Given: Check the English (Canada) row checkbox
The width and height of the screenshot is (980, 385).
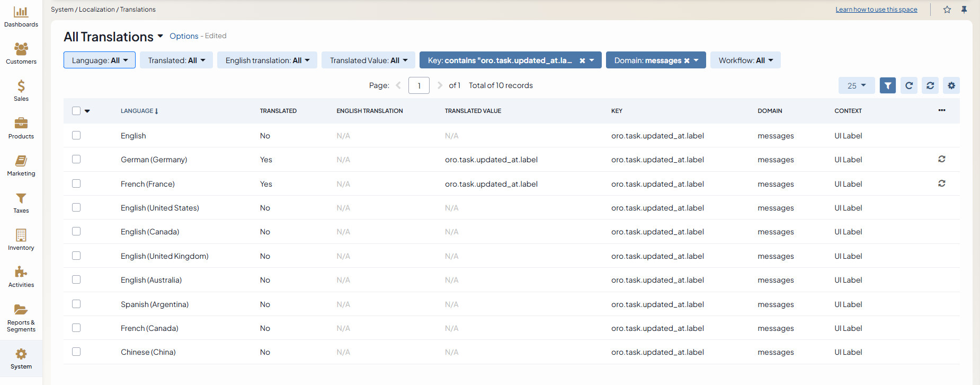Looking at the screenshot, I should click(76, 232).
